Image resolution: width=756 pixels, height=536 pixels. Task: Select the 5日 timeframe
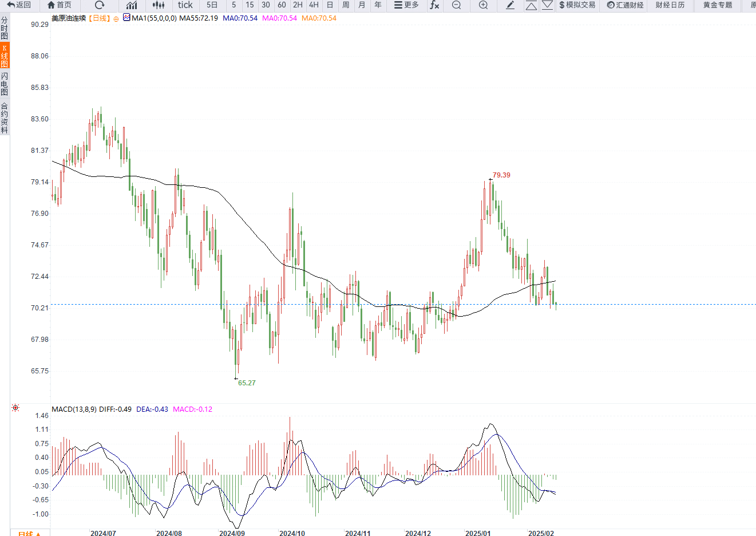click(212, 5)
